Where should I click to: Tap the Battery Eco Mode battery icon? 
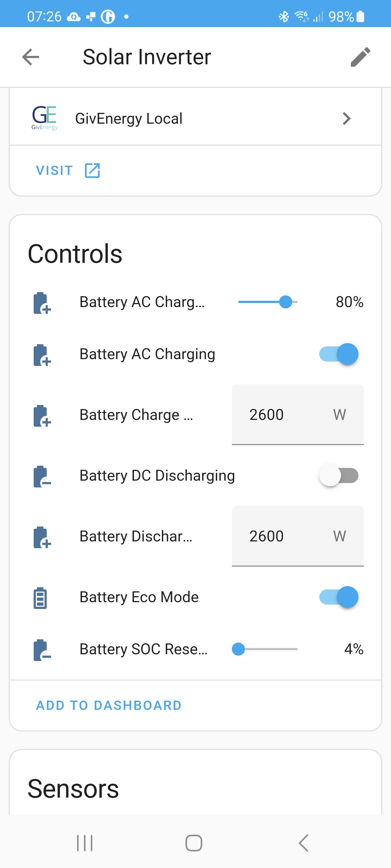(40, 597)
